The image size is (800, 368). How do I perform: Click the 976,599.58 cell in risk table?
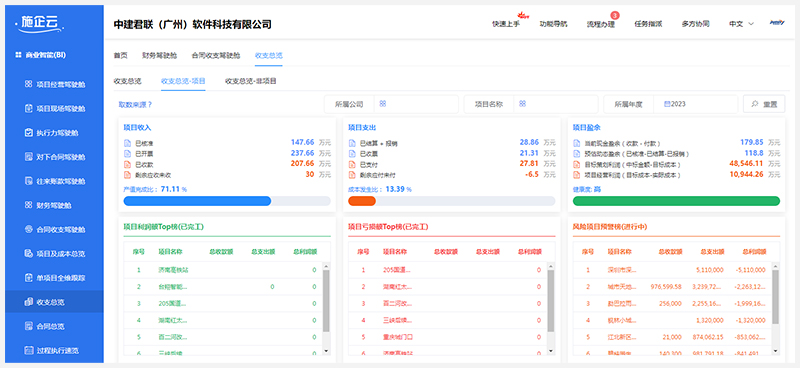[666, 287]
